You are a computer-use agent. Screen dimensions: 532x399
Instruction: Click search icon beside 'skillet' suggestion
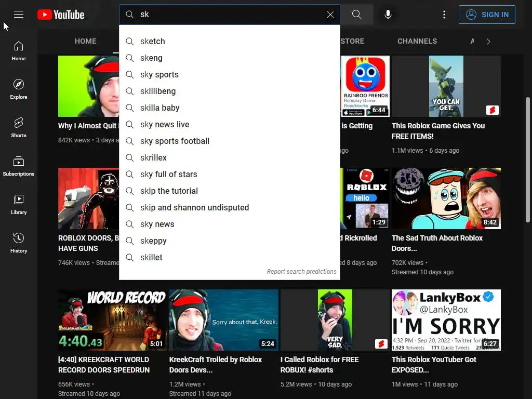[129, 258]
